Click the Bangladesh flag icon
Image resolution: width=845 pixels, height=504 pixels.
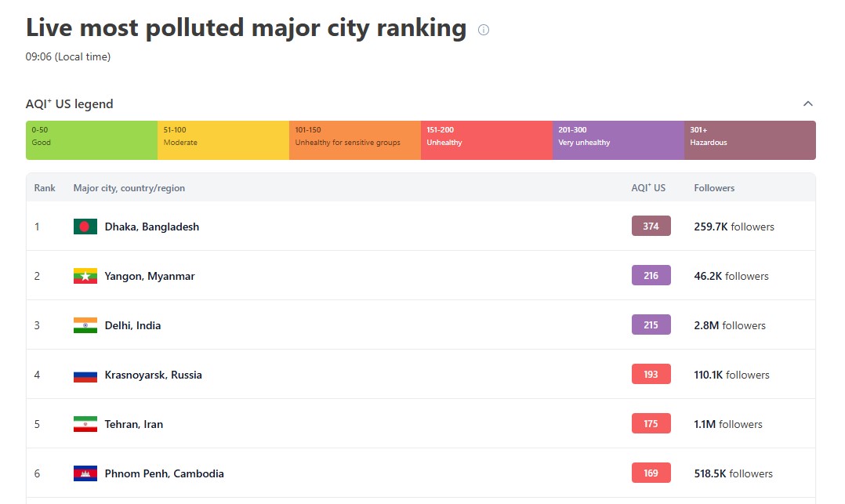click(85, 227)
